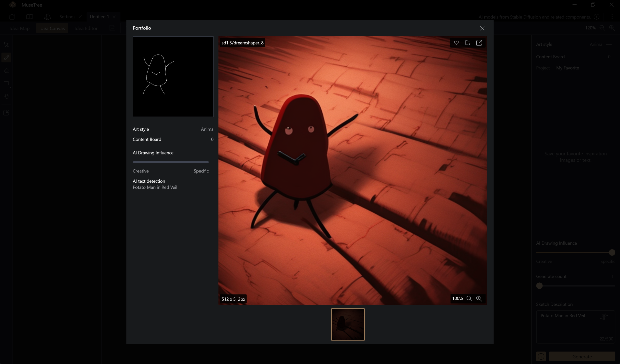The image size is (620, 364).
Task: Close the Portfolio dialog
Action: coord(482,28)
